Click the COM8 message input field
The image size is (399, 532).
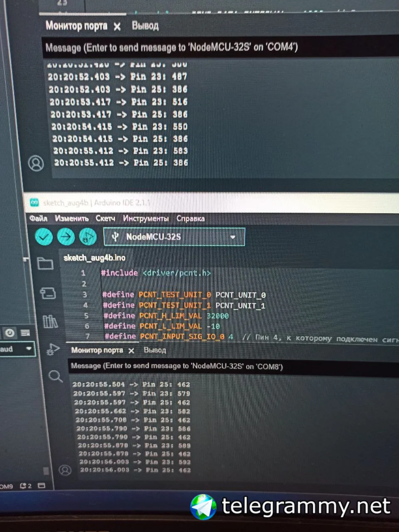pyautogui.click(x=233, y=366)
